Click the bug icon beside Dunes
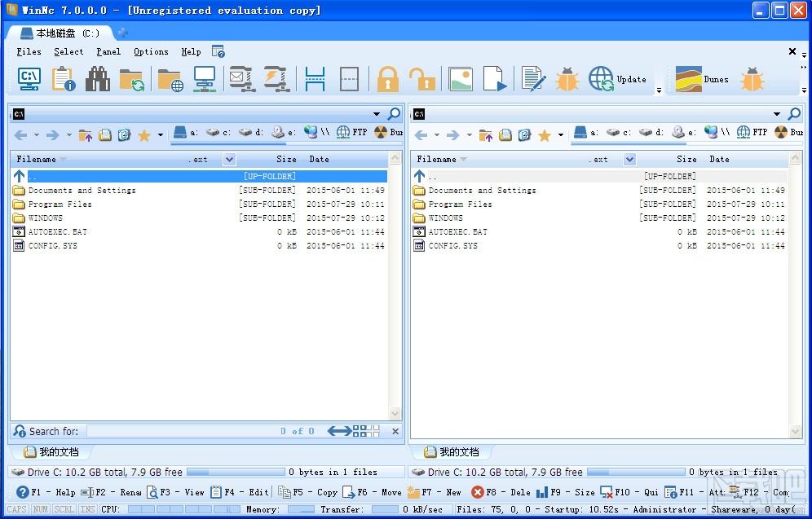Screen dimensions: 812x519 pos(752,79)
